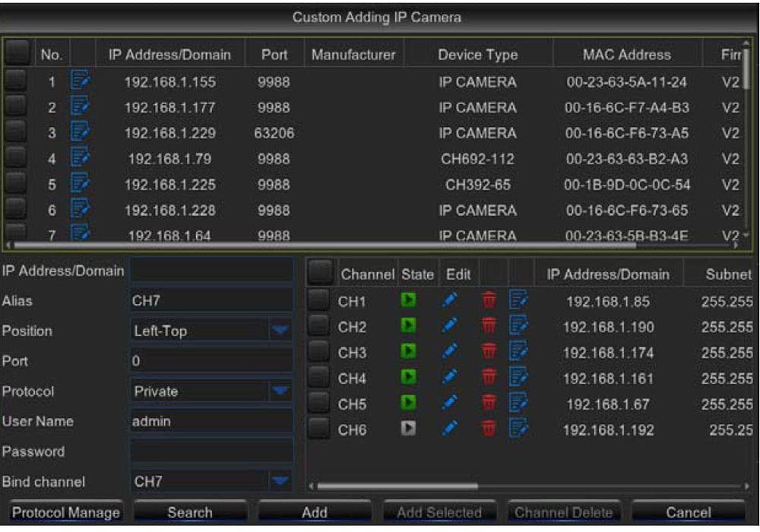760x532 pixels.
Task: Focus the Port field containing 0
Action: tap(211, 361)
